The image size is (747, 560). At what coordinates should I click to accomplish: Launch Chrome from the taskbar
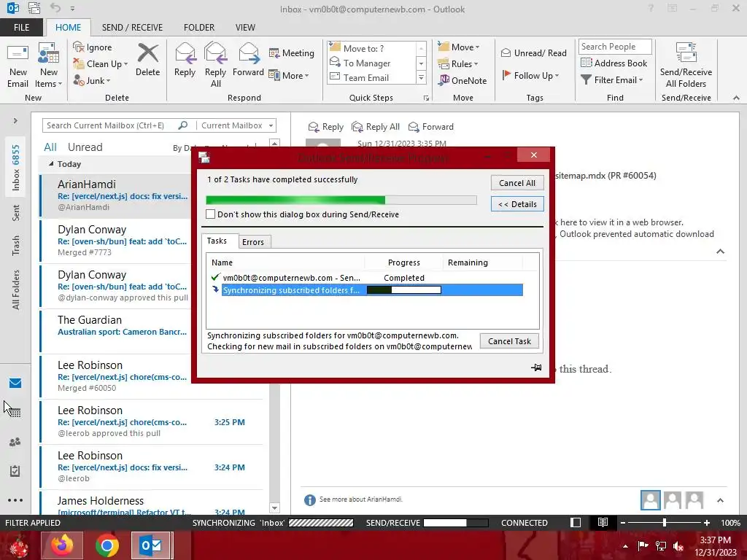107,545
